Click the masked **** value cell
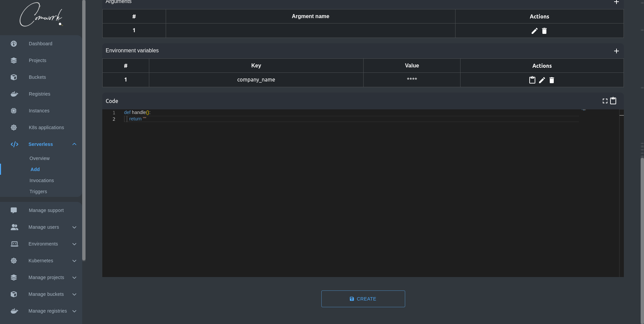The image size is (644, 324). click(x=412, y=80)
